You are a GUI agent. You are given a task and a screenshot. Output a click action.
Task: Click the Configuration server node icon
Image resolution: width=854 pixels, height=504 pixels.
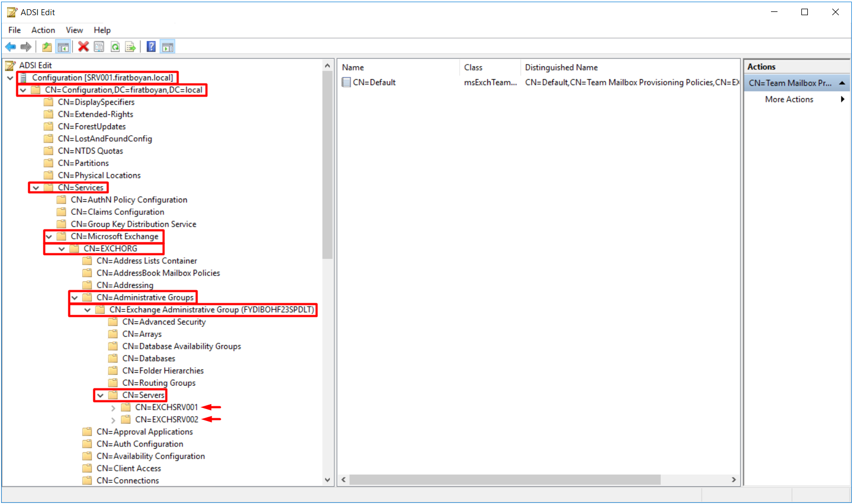point(23,78)
